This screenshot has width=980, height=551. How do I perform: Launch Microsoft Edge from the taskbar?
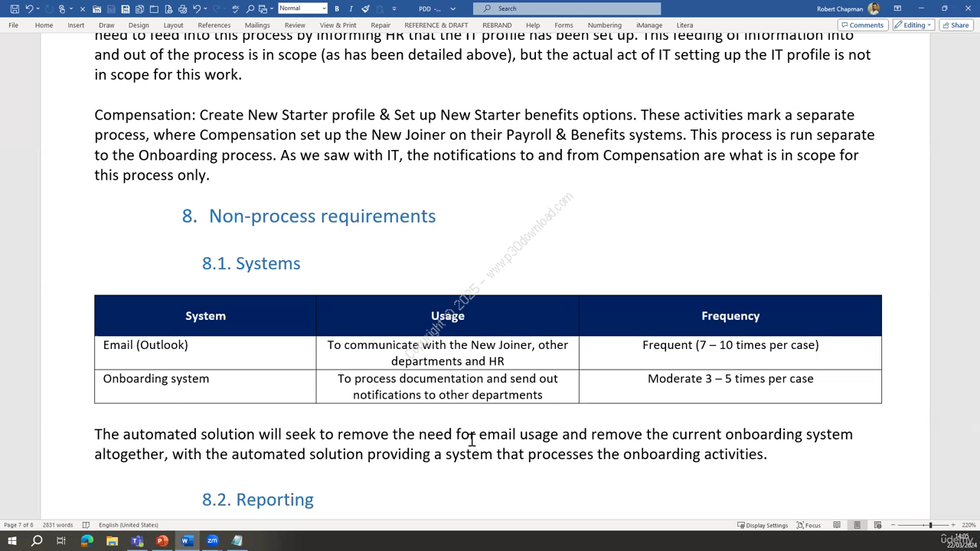(87, 541)
